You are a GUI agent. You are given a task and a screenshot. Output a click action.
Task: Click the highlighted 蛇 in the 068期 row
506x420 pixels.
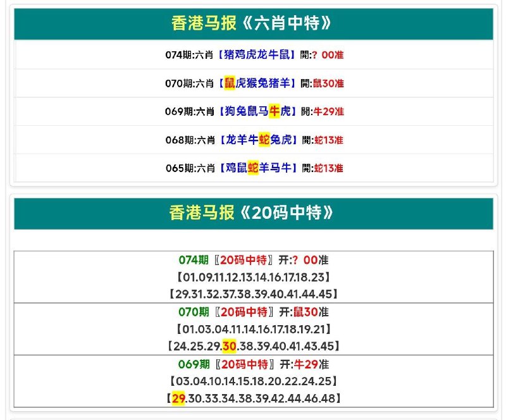[264, 140]
